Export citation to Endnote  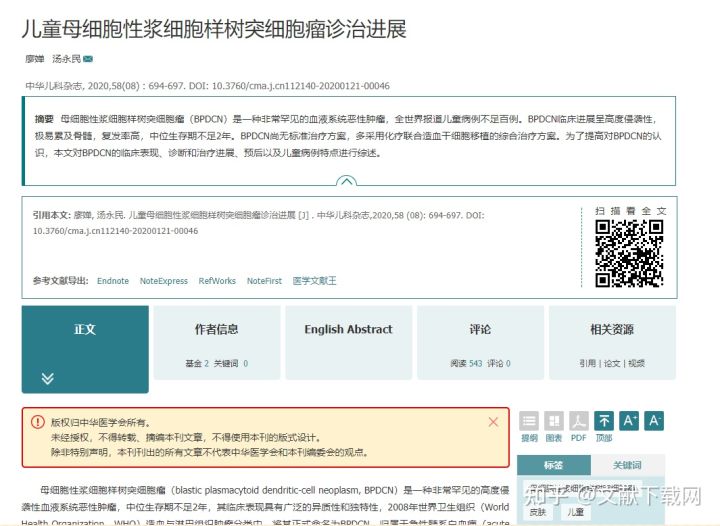(113, 281)
